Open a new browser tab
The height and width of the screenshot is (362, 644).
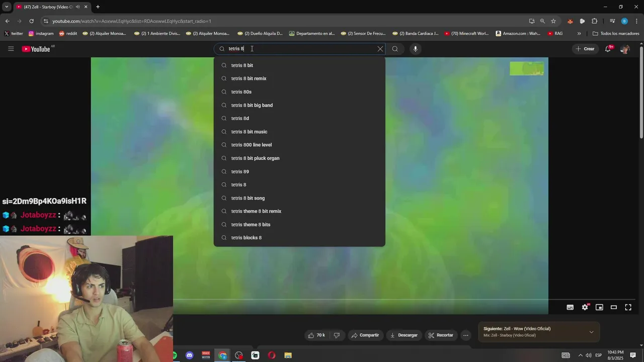tap(98, 7)
